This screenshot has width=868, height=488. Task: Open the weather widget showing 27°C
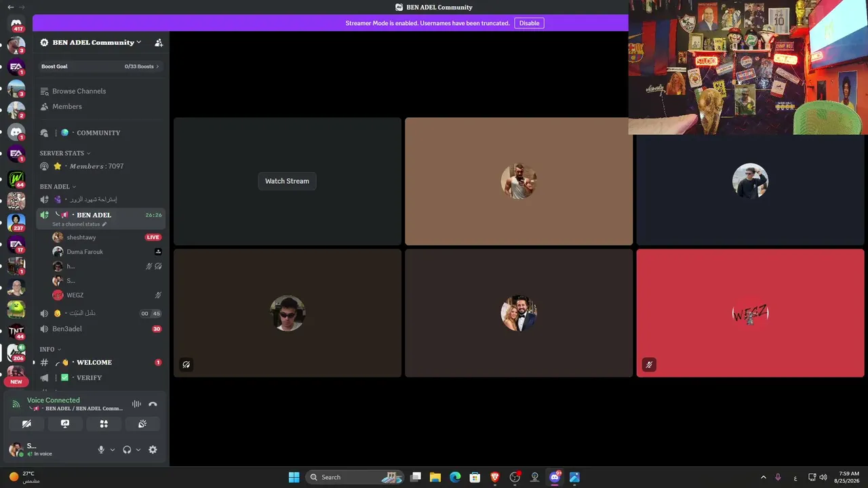tap(24, 477)
